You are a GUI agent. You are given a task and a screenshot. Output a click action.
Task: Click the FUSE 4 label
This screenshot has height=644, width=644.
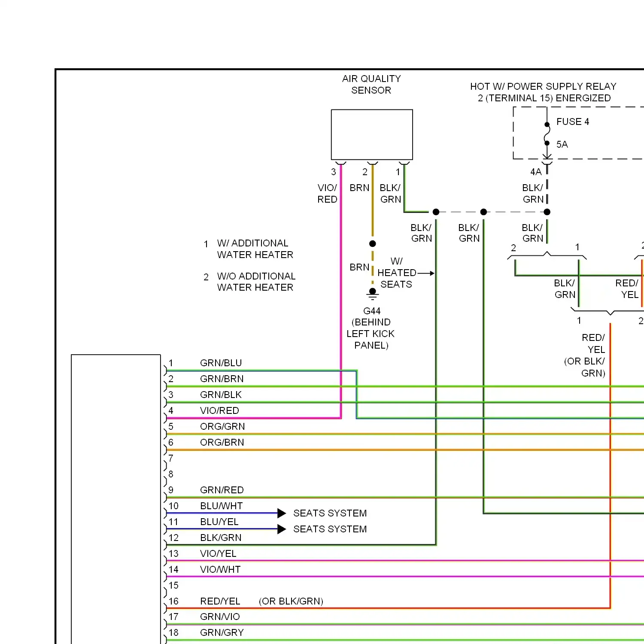573,122
